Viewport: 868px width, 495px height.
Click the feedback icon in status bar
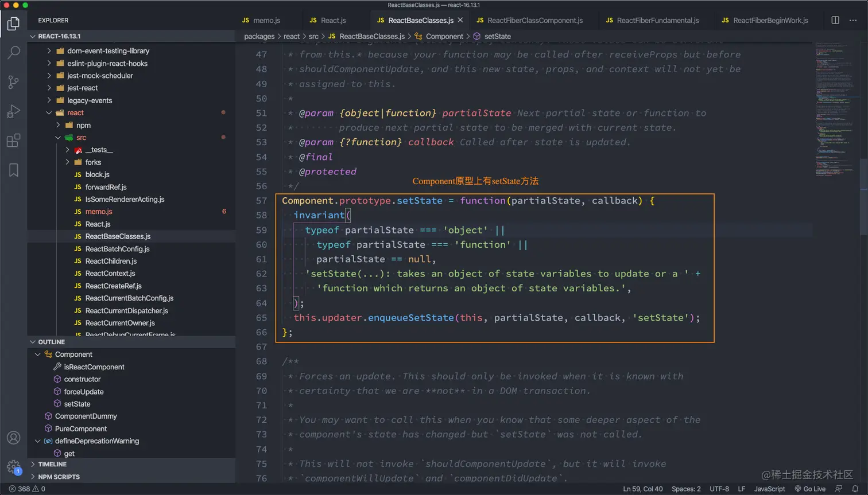[x=839, y=489]
